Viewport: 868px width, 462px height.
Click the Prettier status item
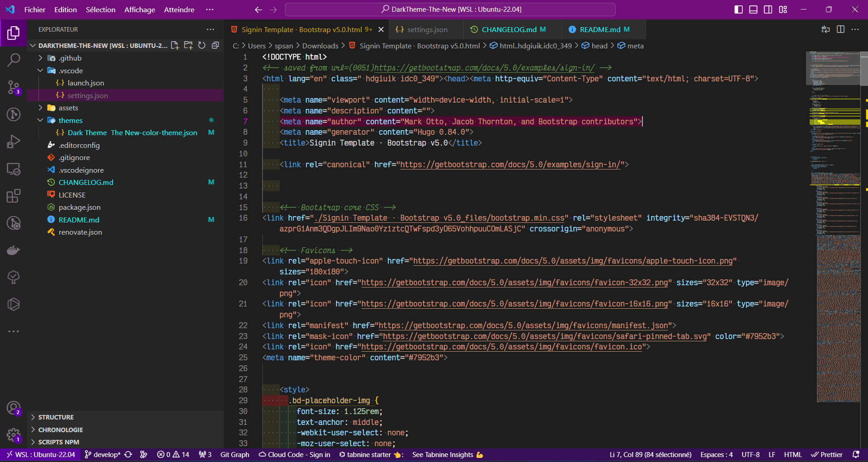(827, 455)
